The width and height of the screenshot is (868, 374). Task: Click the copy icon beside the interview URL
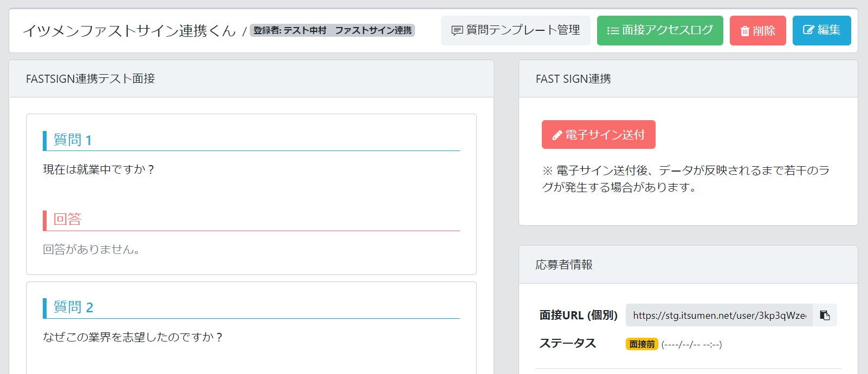825,315
